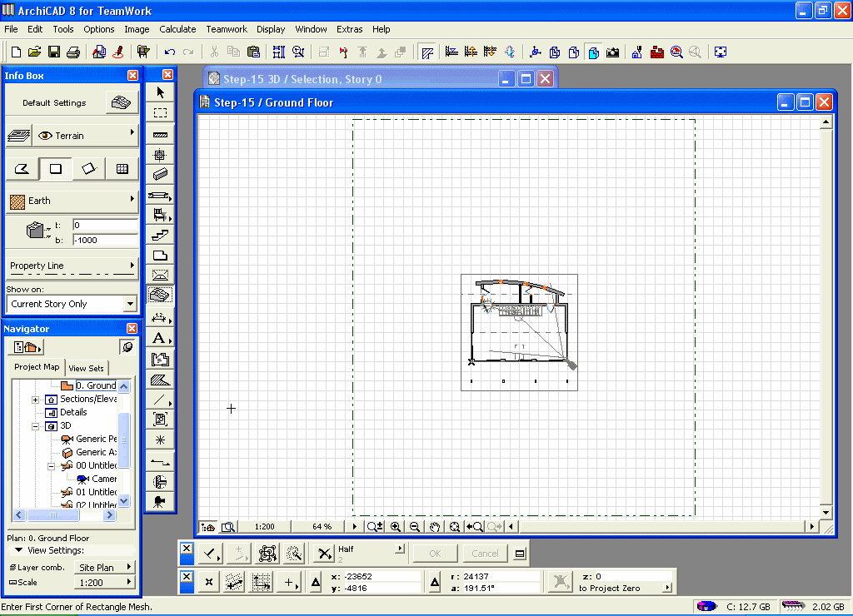Expand the Sections/Elevations tree node
853x616 pixels.
click(x=36, y=400)
